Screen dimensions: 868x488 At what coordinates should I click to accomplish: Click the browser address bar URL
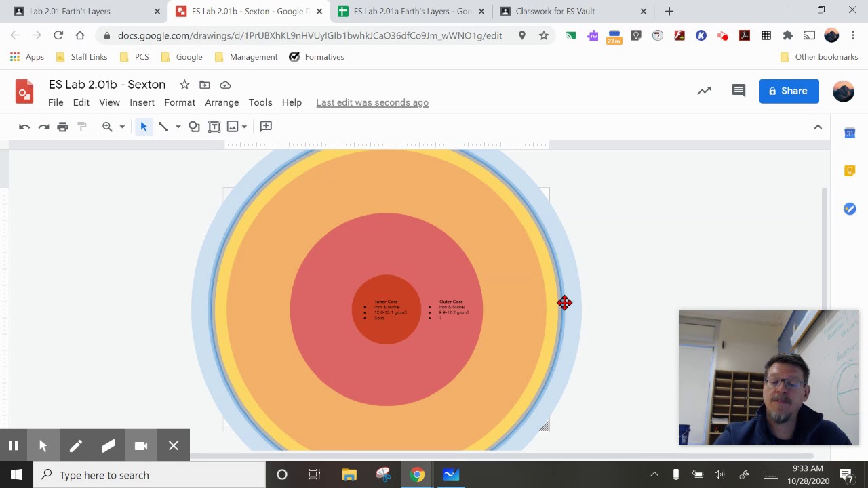[310, 35]
